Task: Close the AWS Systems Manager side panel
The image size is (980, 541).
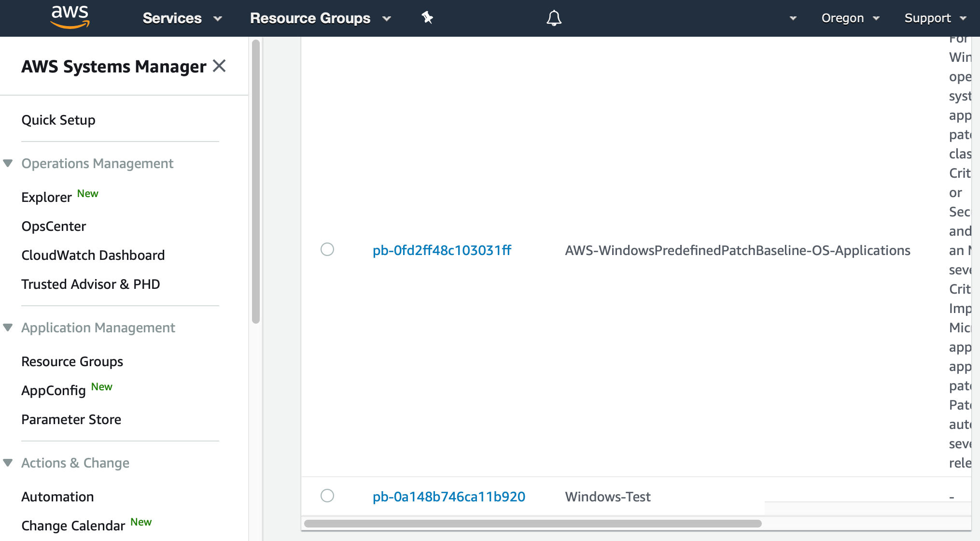Action: point(220,66)
